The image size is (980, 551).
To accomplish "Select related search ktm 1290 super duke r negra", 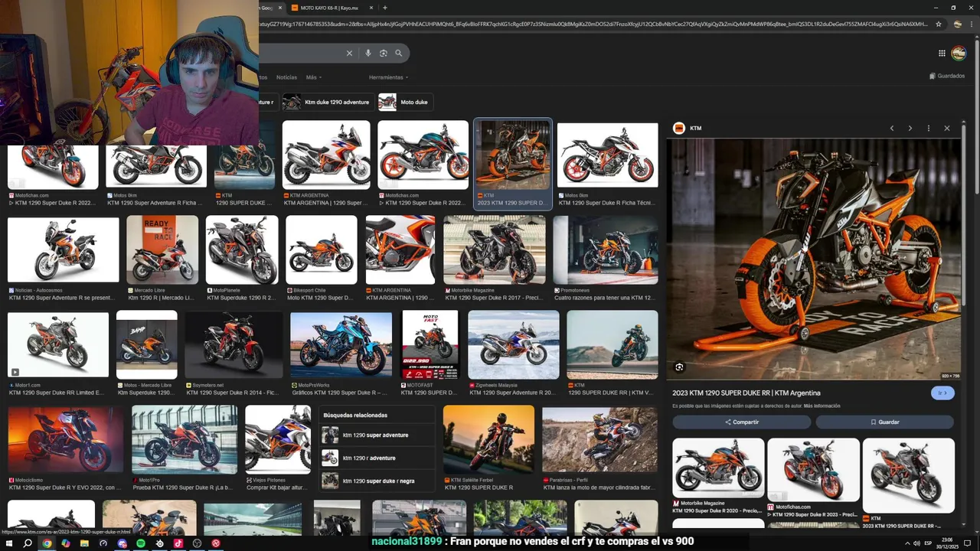I will click(376, 481).
